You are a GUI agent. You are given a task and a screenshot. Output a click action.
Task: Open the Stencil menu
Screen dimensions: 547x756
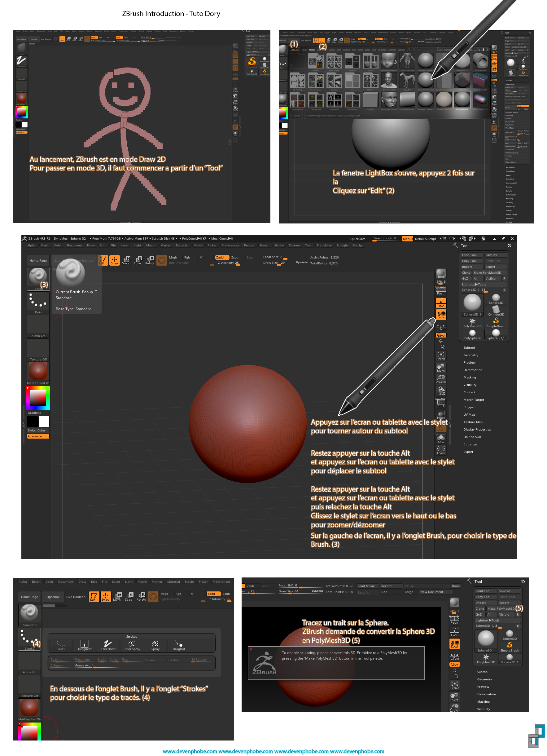tap(264, 245)
